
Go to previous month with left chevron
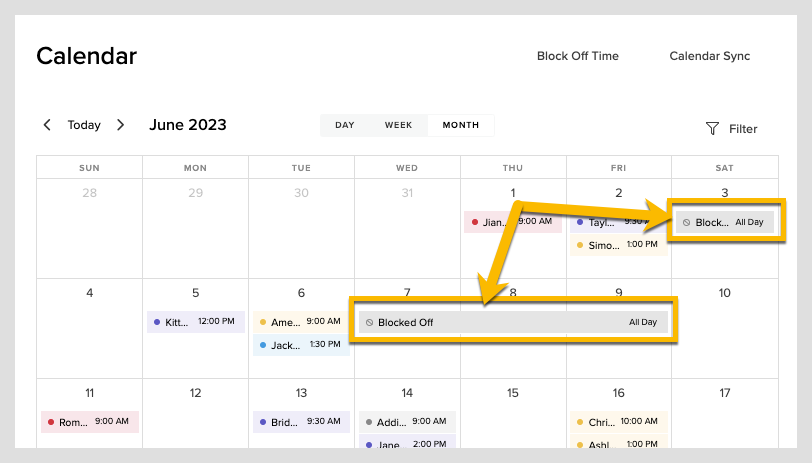tap(47, 125)
